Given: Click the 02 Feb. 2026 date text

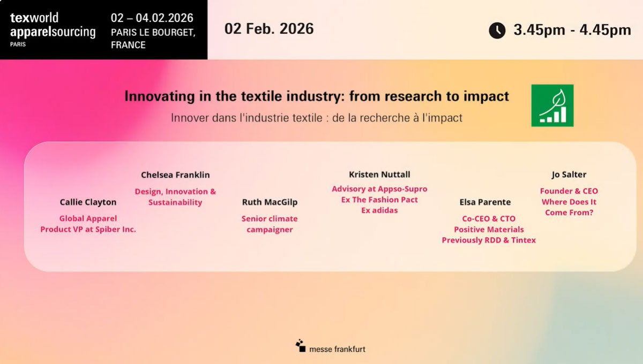Looking at the screenshot, I should tap(269, 28).
